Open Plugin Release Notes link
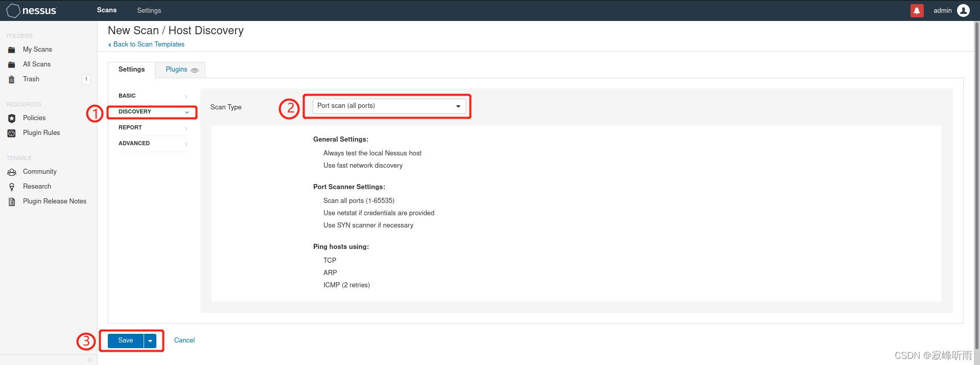980x365 pixels. 55,201
